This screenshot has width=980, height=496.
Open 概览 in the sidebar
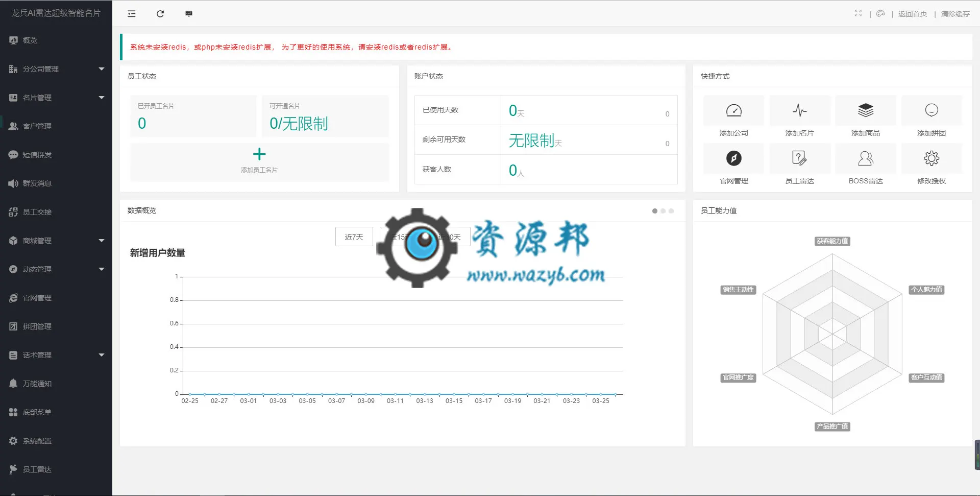tap(56, 40)
